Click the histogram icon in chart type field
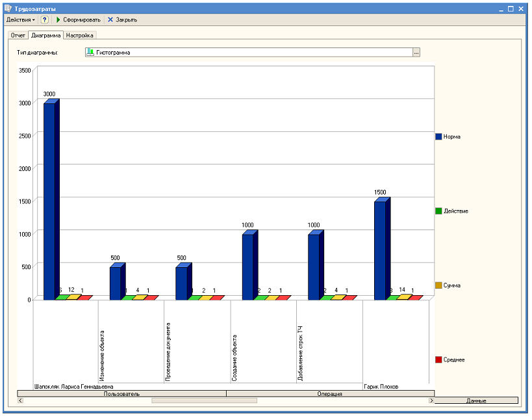Image resolution: width=532 pixels, height=420 pixels. (90, 52)
